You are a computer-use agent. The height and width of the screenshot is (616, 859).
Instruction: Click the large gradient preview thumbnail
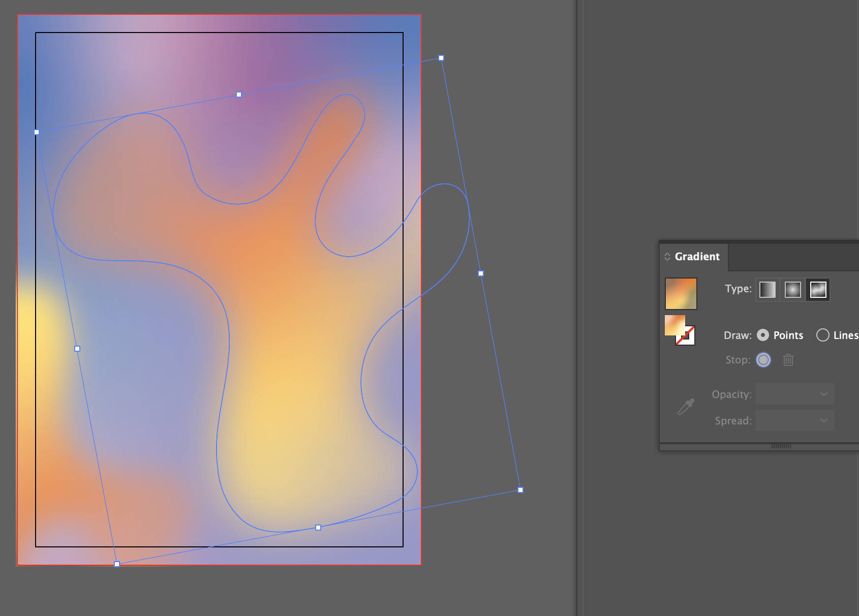click(x=681, y=293)
